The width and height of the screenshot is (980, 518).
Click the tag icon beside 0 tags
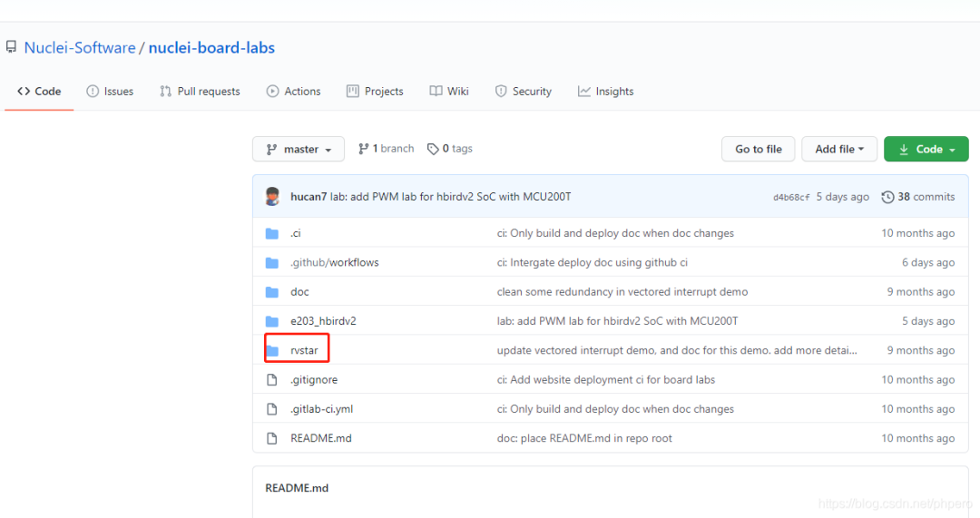433,149
